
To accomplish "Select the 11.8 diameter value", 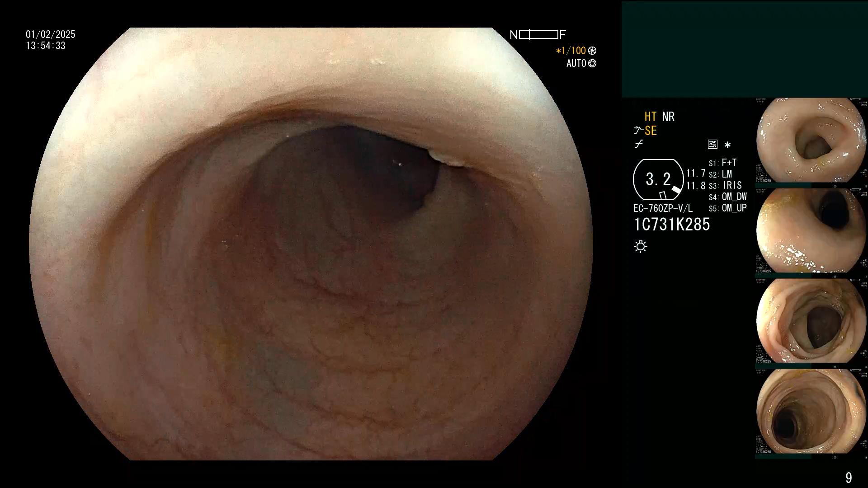I will point(696,186).
